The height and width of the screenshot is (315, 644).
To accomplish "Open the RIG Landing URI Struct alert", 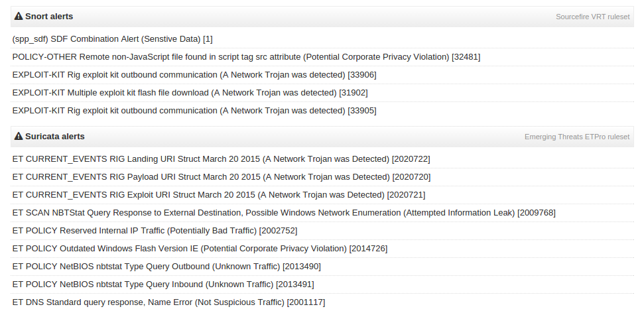I will tap(322, 159).
